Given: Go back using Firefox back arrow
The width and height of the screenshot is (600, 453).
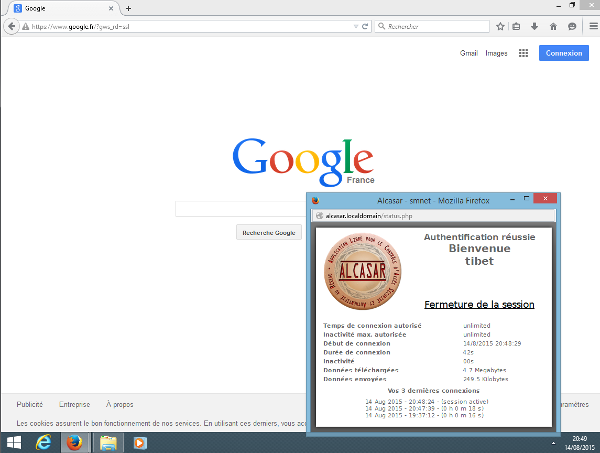Looking at the screenshot, I should click(x=11, y=26).
